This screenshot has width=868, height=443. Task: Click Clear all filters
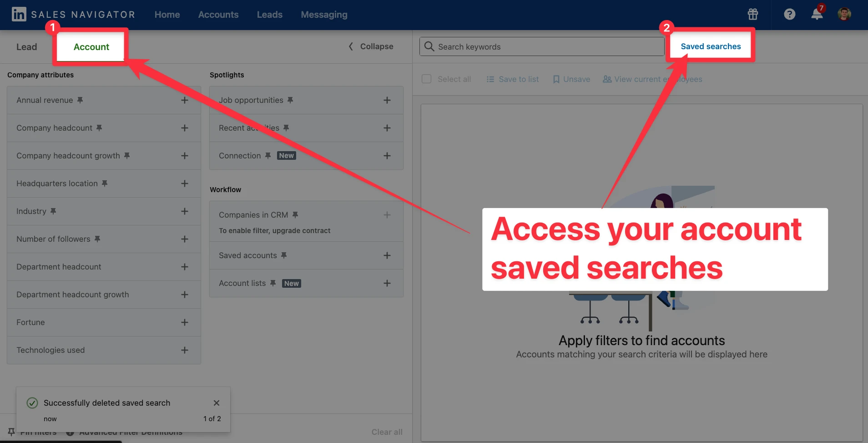tap(387, 432)
